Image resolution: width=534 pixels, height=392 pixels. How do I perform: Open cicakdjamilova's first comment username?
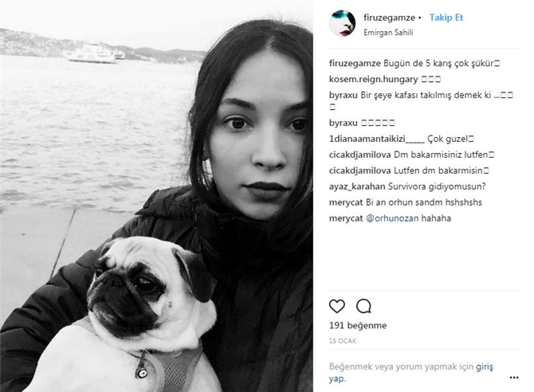[x=359, y=155]
